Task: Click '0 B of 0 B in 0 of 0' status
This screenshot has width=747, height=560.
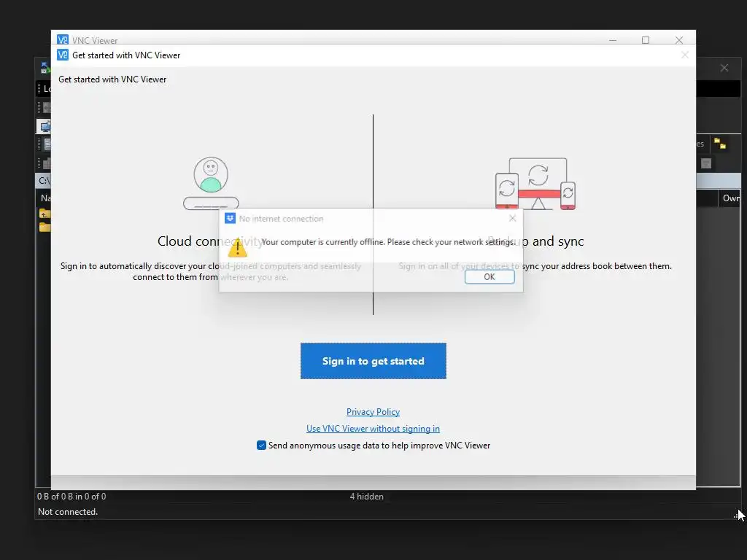Action: [71, 496]
